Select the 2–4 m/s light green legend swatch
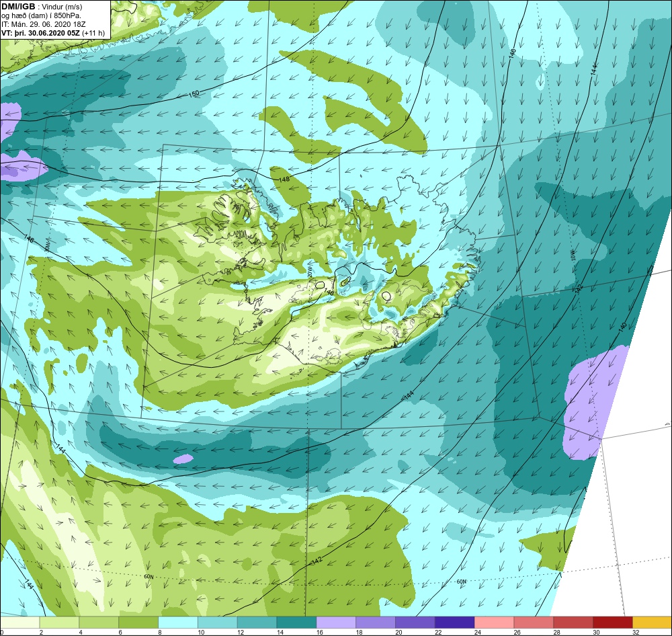The image size is (672, 636). click(59, 623)
